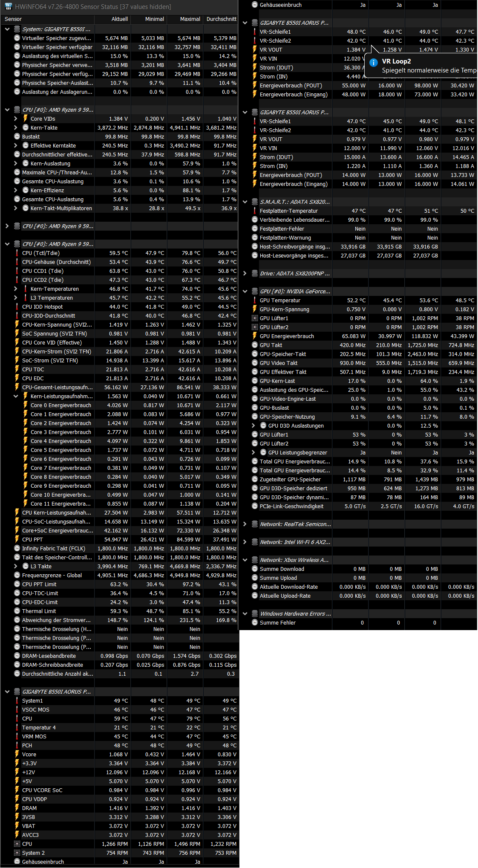Click thermometer icon beside Festplatten-Temperatur
The image size is (478, 868).
pos(255,211)
